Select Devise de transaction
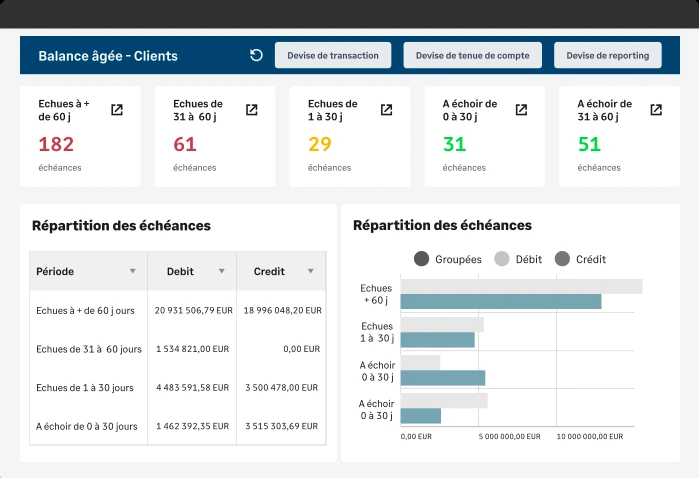 point(332,56)
